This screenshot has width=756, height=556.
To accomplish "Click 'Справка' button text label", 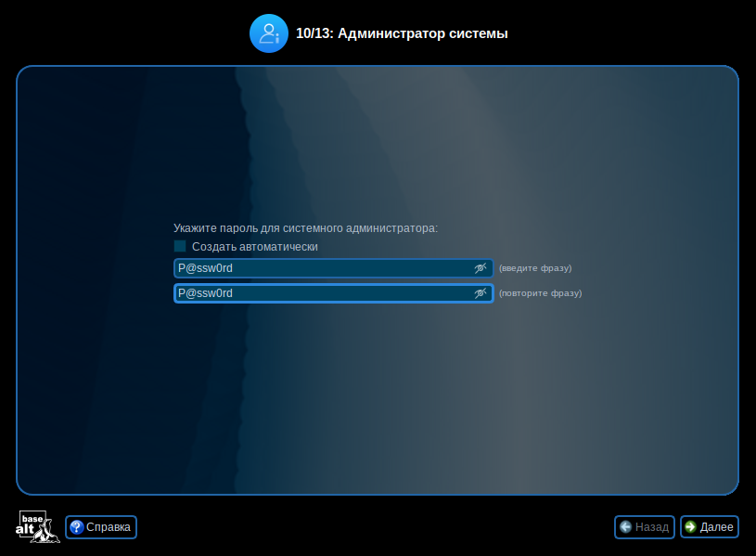I will pyautogui.click(x=109, y=527).
